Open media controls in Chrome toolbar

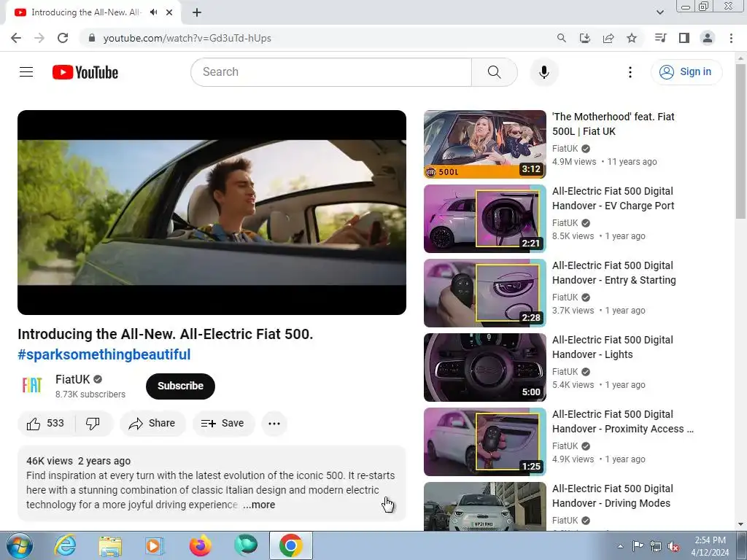pos(660,38)
